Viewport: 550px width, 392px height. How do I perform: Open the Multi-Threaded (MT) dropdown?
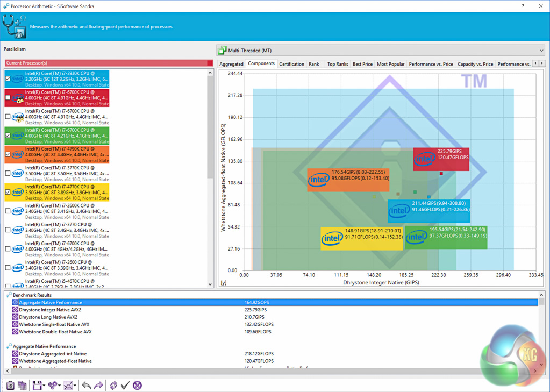point(541,51)
